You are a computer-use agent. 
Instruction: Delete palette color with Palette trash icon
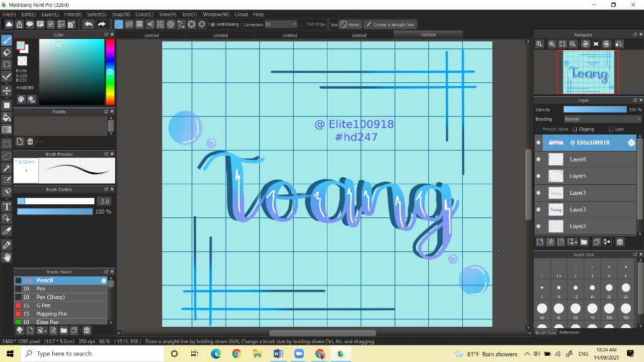click(x=30, y=141)
